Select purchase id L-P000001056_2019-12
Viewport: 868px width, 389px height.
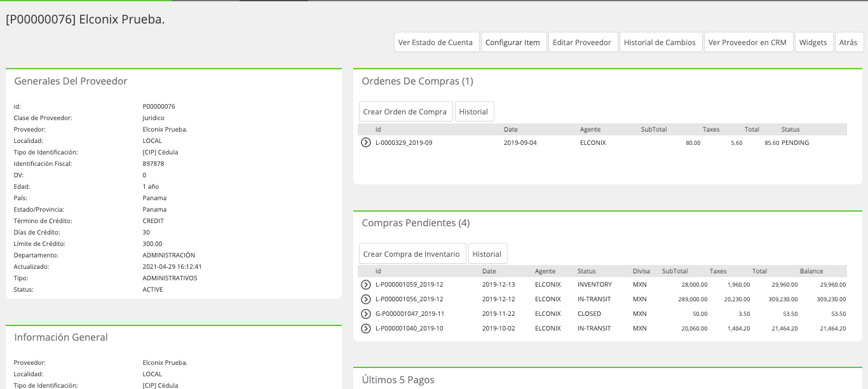[x=409, y=299]
